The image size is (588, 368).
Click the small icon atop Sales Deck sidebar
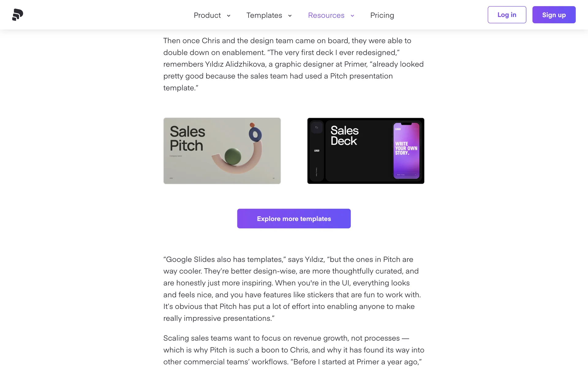click(x=317, y=128)
